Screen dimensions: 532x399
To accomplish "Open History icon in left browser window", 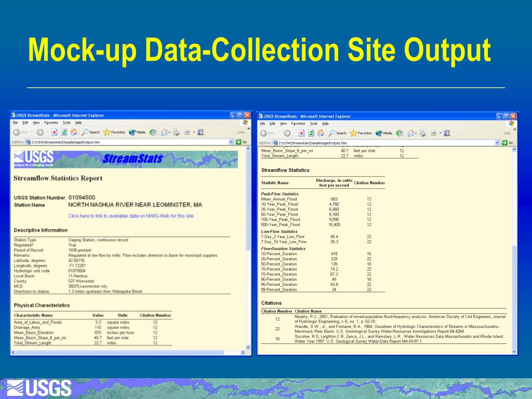I will click(x=153, y=132).
